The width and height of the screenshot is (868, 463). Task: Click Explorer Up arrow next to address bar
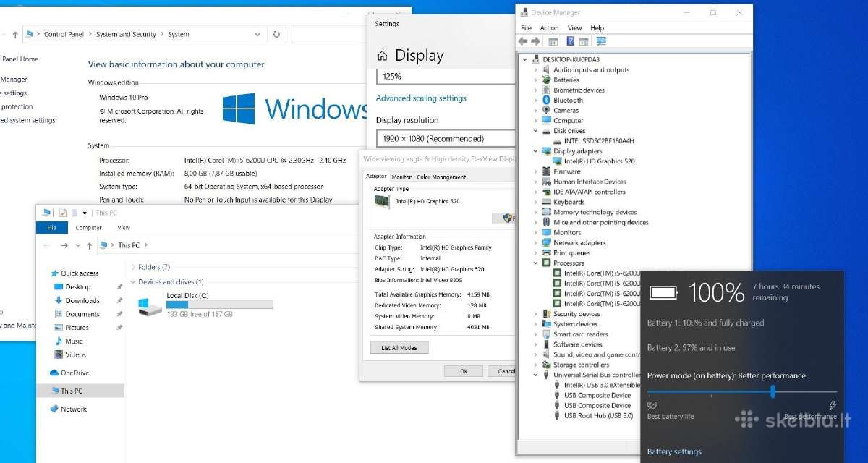(90, 246)
